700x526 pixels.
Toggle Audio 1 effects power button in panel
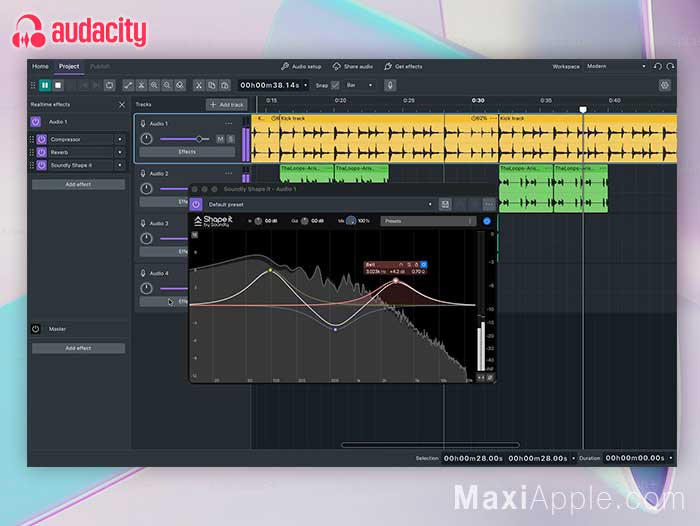(x=36, y=121)
